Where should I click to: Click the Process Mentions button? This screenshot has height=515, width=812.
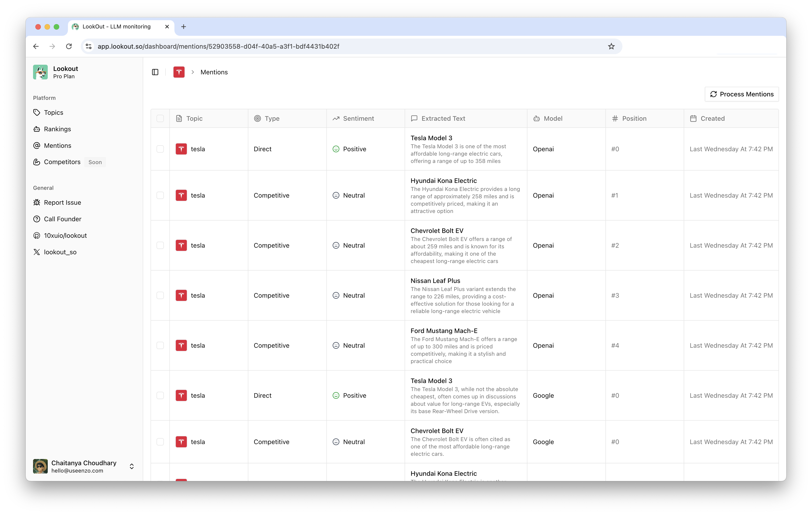(742, 94)
